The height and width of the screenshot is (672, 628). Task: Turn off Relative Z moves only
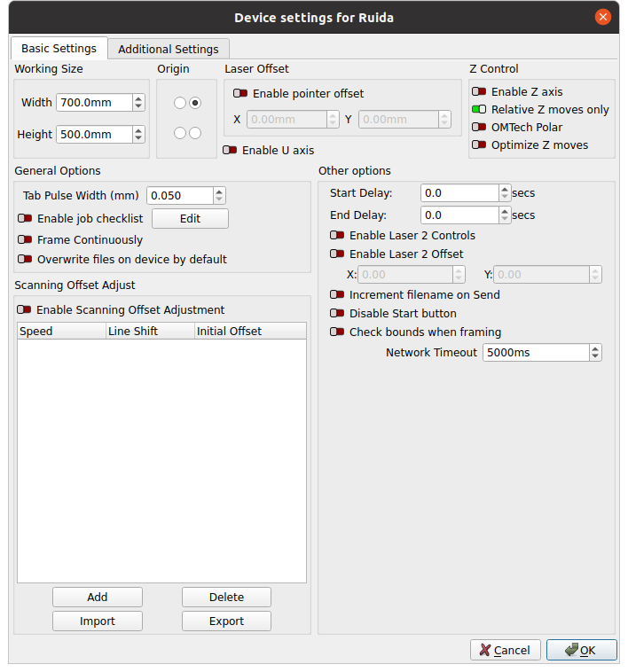pos(479,110)
